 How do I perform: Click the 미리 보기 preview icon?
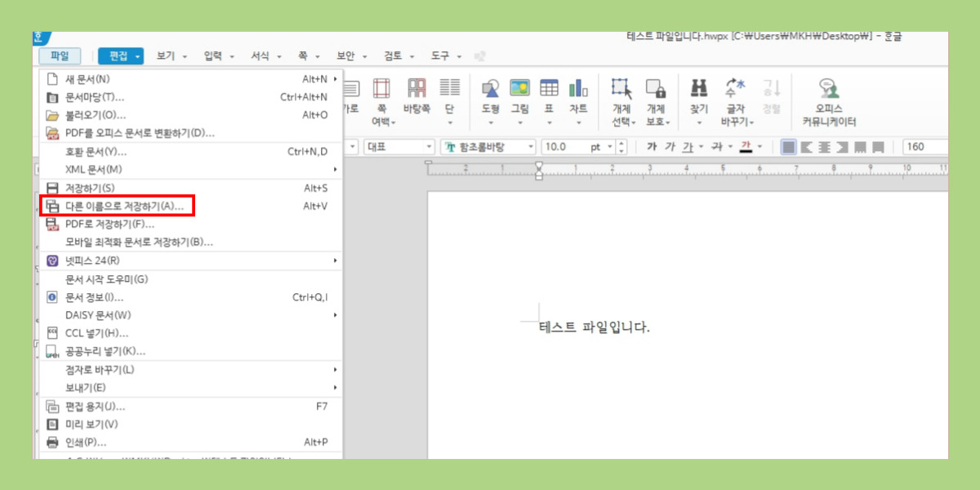click(x=52, y=424)
